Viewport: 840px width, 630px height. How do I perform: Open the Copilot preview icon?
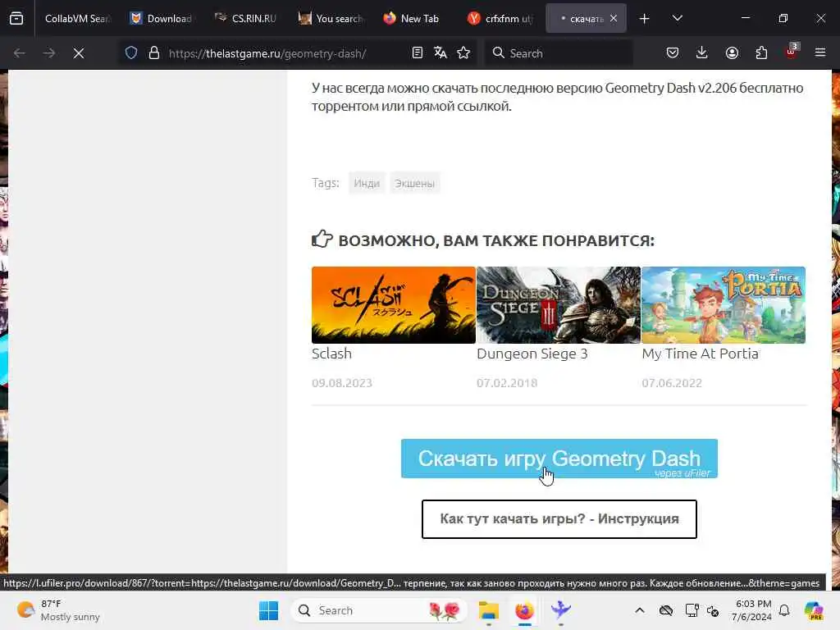pyautogui.click(x=814, y=610)
